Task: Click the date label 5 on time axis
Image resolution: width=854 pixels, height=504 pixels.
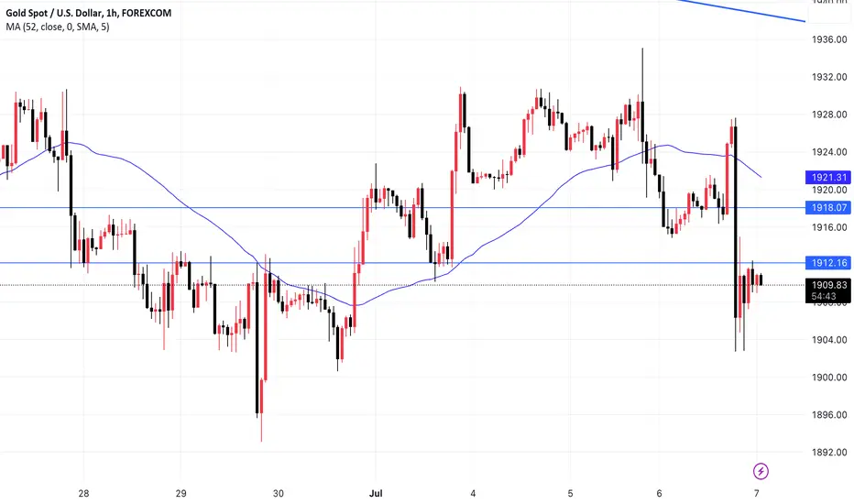Action: [570, 494]
